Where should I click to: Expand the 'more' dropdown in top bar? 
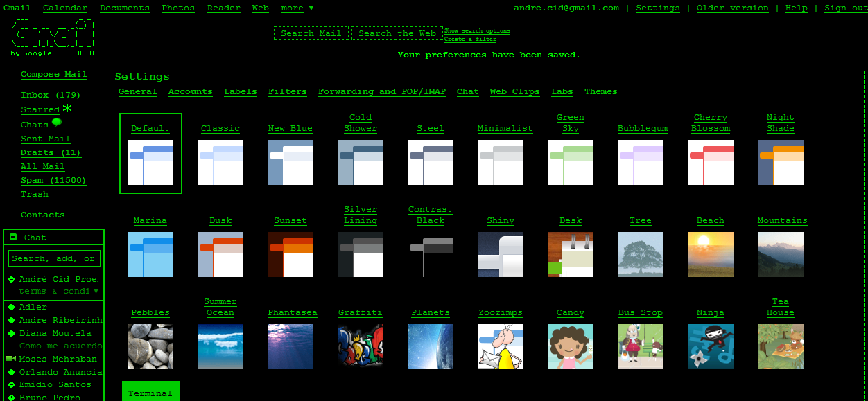coord(297,8)
